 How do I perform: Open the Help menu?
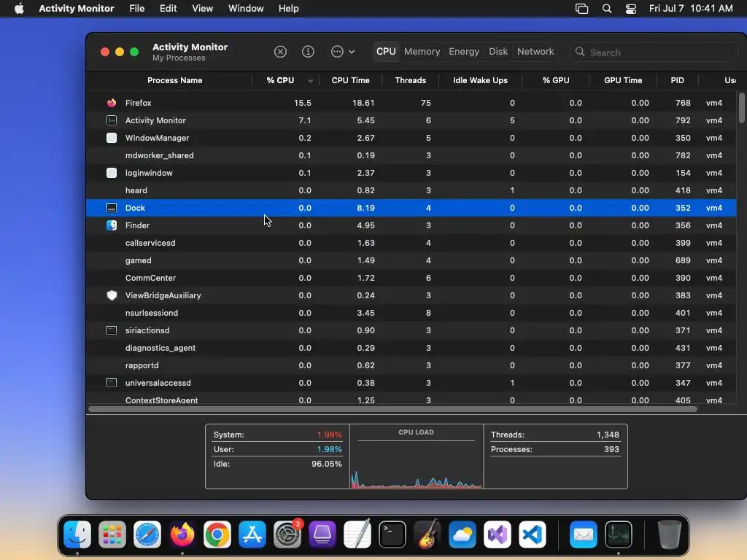click(x=289, y=9)
